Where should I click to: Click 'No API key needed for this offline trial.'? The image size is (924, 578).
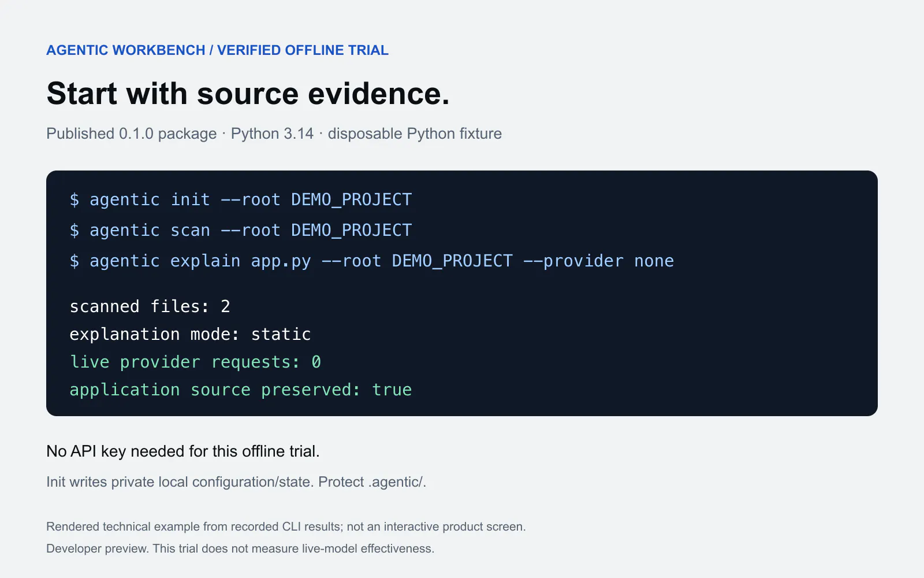[183, 451]
